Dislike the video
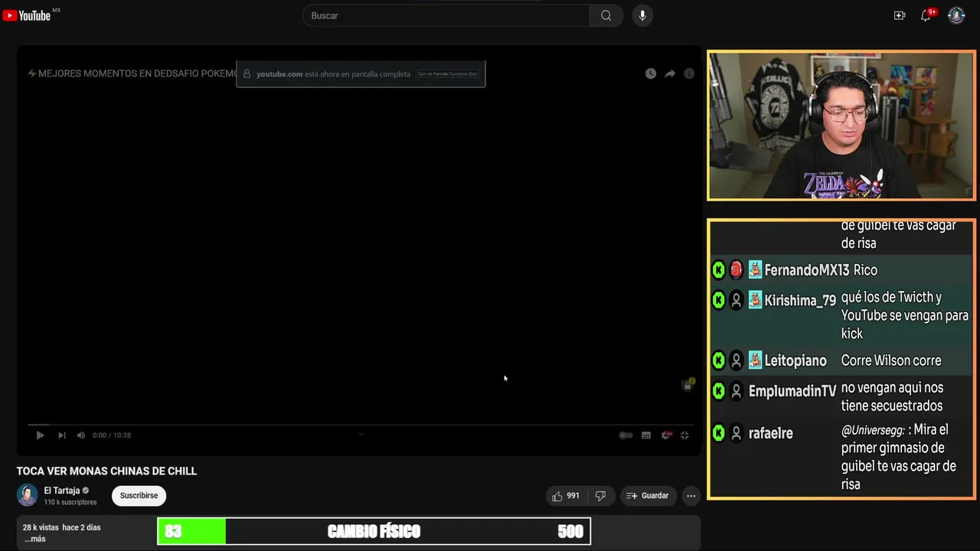 tap(600, 496)
